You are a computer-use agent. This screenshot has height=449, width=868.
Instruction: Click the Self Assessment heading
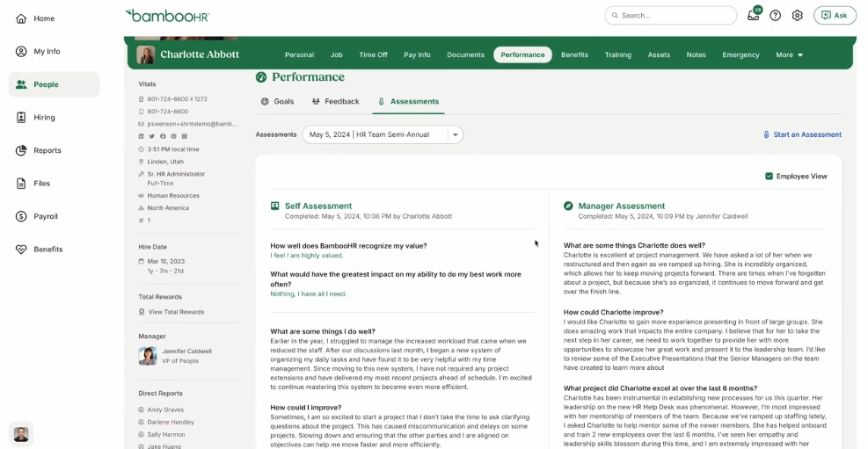pyautogui.click(x=318, y=206)
